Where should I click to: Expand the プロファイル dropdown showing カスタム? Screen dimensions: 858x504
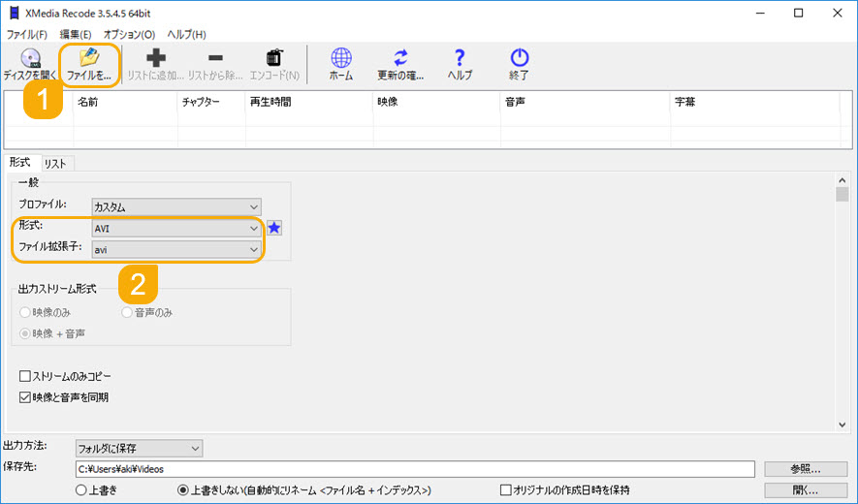coord(176,206)
